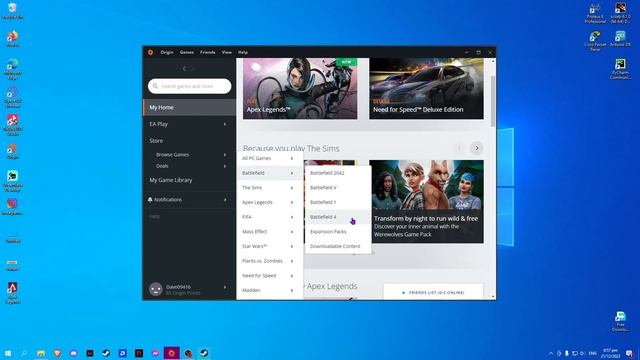Open Discord from taskbar
Screen dimensions: 640x360
(x=73, y=353)
